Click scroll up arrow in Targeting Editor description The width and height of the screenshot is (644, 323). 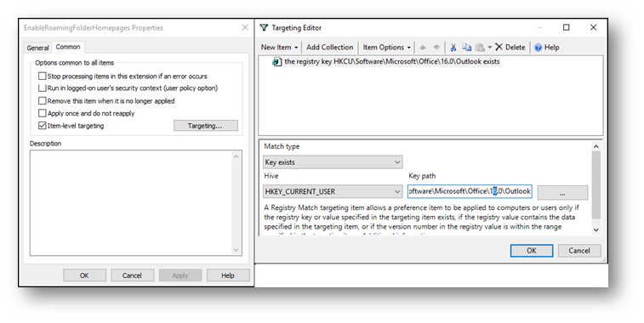596,146
